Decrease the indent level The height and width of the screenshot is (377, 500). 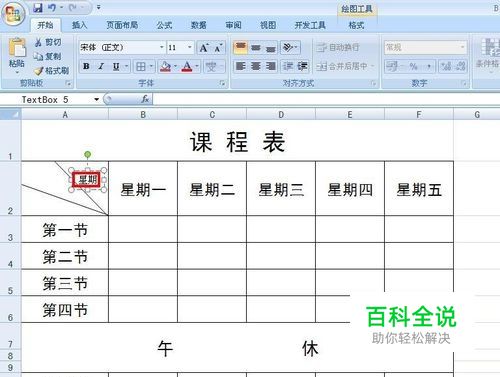pos(288,66)
